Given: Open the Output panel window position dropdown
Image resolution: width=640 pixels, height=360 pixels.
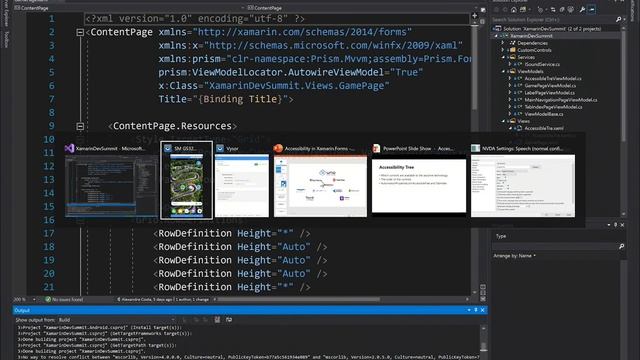Looking at the screenshot, I should [469, 310].
